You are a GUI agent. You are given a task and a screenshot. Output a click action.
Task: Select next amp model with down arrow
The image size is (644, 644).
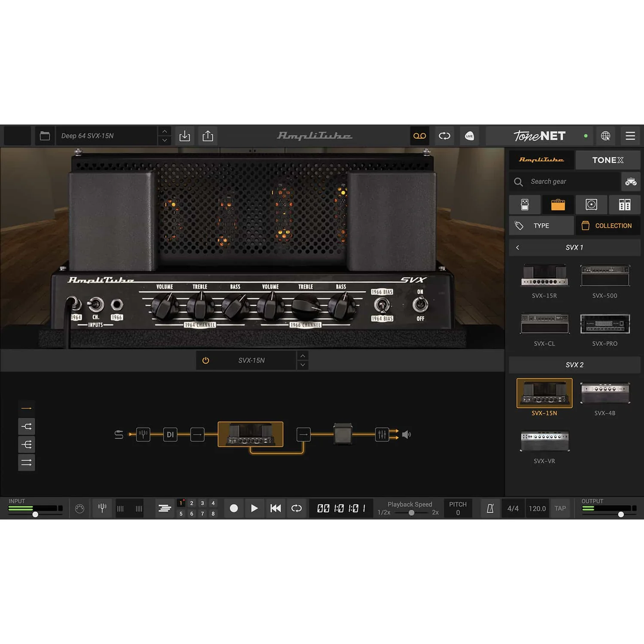303,365
